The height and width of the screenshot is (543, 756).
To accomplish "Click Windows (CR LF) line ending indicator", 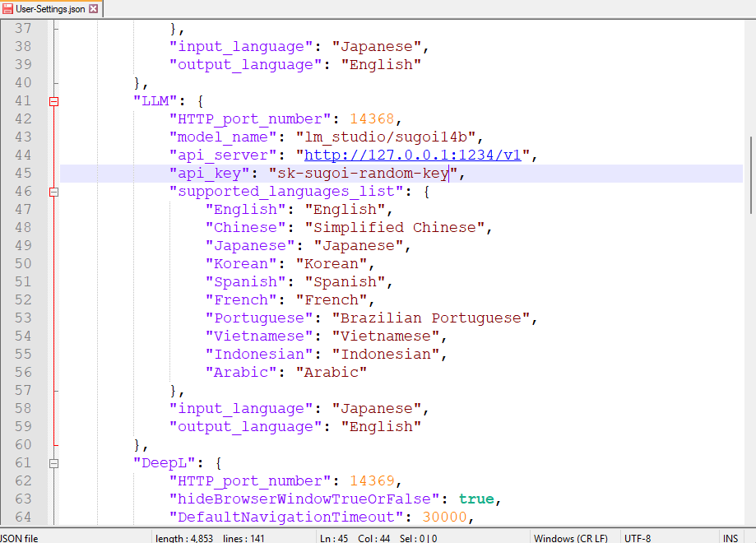I will click(570, 538).
